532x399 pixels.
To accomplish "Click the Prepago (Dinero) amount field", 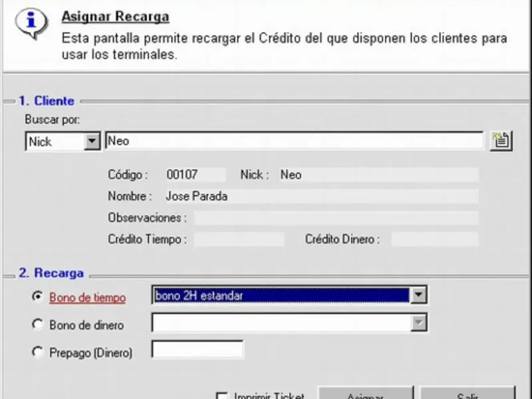I will pos(198,350).
